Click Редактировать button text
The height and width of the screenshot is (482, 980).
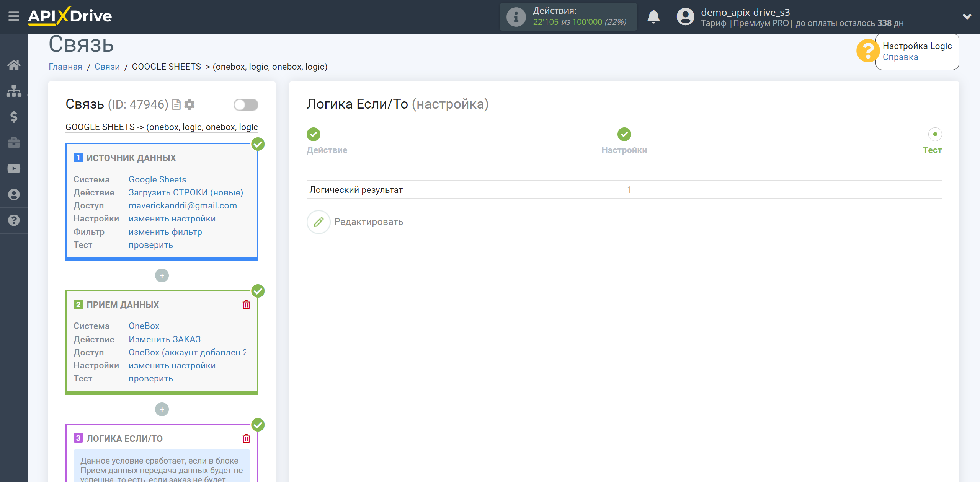368,222
